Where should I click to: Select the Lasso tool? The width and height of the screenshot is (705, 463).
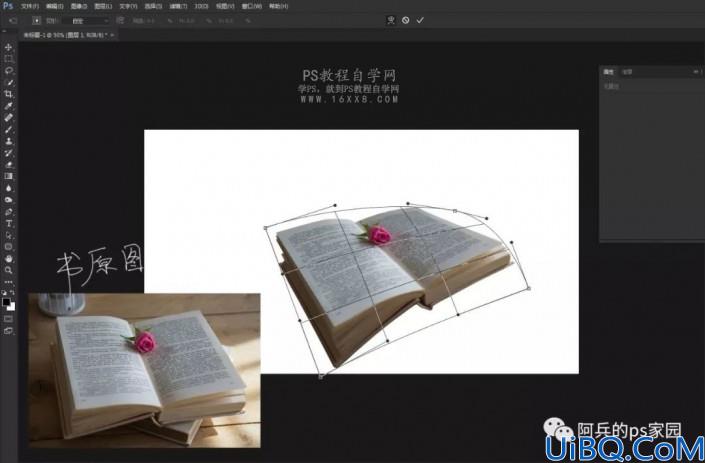click(x=8, y=71)
